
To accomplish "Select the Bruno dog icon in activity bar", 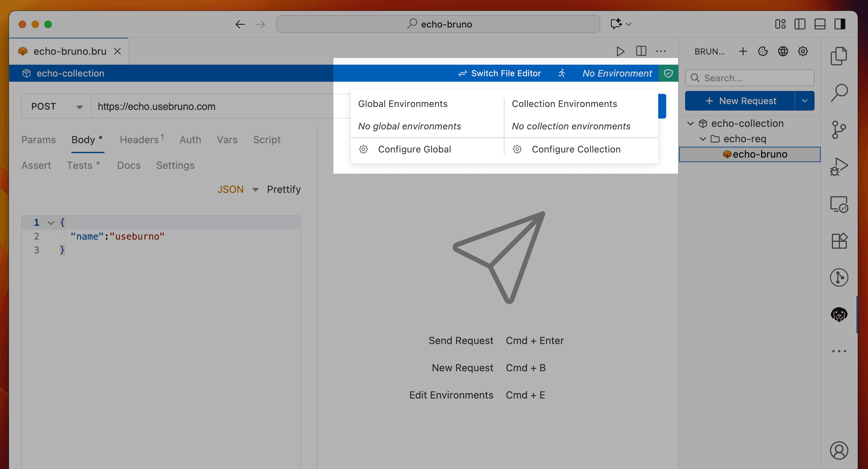I will coord(839,314).
